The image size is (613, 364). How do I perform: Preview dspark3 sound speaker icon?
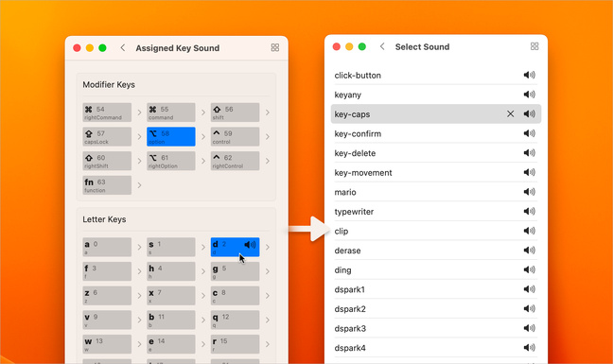530,328
